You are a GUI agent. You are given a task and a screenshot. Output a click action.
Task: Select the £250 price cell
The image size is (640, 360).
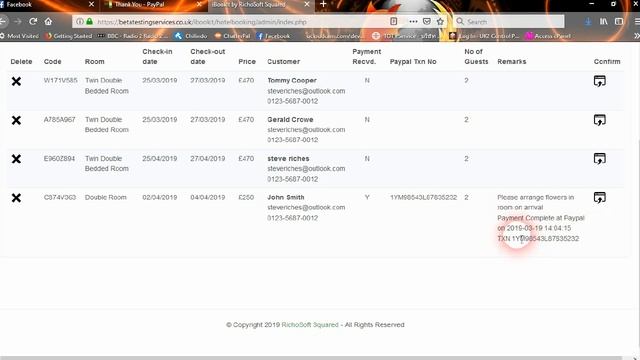246,197
